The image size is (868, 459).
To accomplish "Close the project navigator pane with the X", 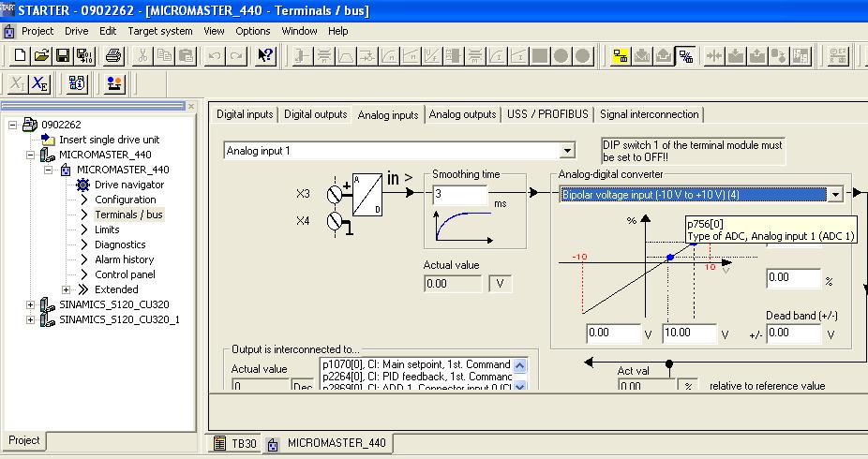I will click(x=191, y=106).
